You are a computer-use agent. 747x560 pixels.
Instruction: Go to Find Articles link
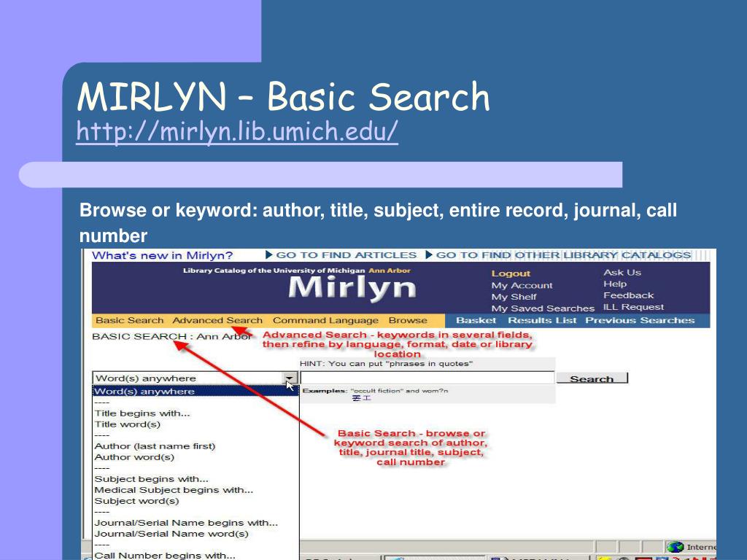341,255
